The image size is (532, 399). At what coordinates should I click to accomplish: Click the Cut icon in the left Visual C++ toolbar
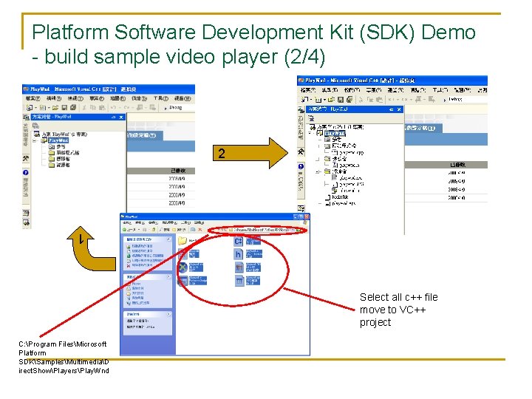pyautogui.click(x=84, y=108)
